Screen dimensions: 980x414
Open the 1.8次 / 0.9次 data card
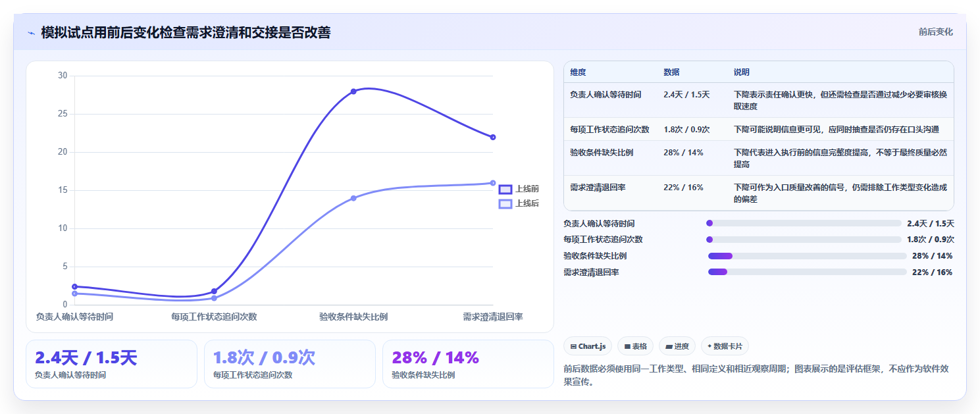point(290,364)
